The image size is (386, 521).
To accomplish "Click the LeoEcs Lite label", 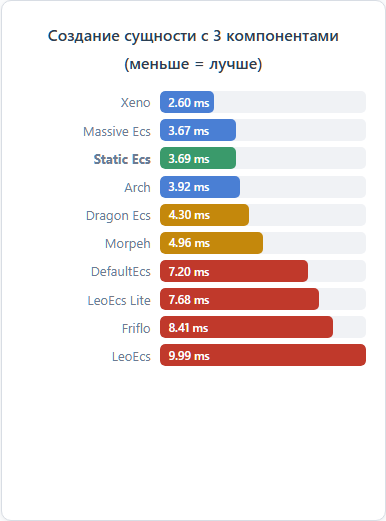I will tap(119, 300).
